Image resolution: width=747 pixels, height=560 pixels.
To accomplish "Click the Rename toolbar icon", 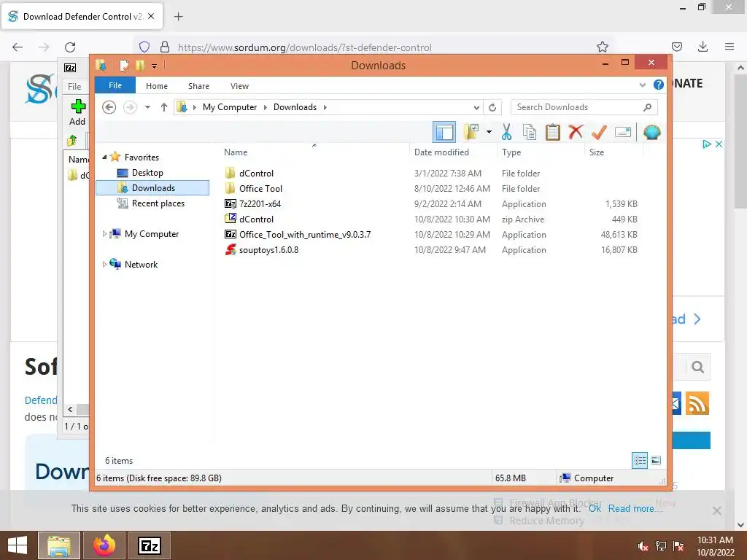I will point(623,132).
